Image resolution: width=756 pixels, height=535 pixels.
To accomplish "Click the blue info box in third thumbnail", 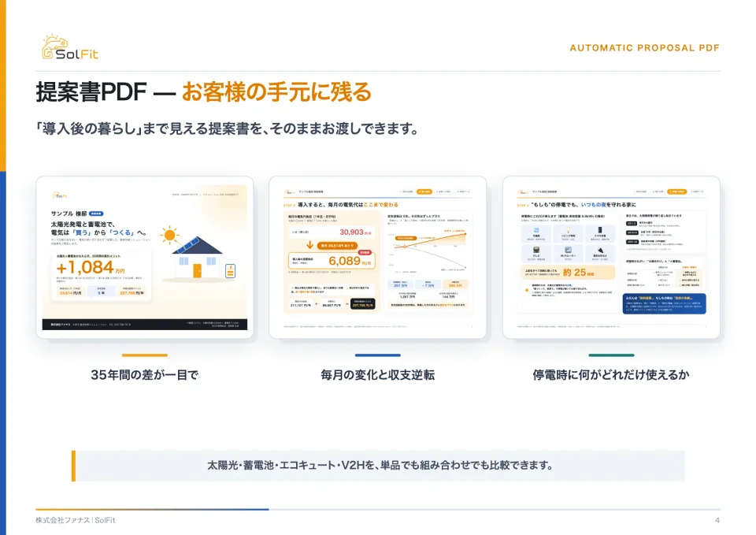I will pos(665,303).
